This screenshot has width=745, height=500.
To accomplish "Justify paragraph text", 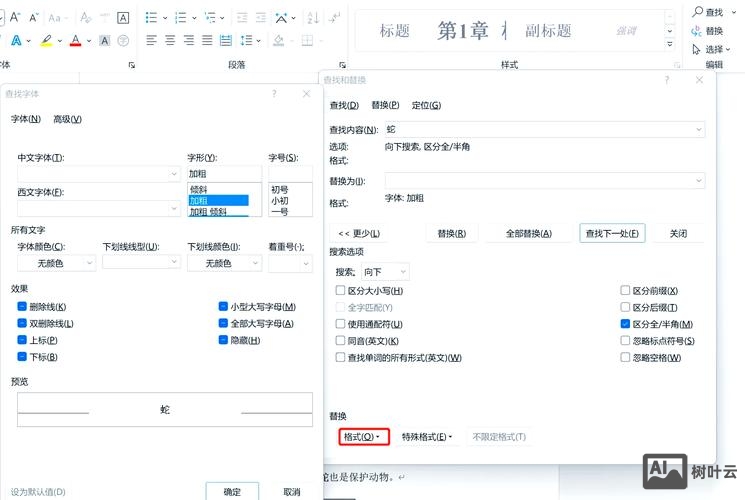I will [x=207, y=40].
